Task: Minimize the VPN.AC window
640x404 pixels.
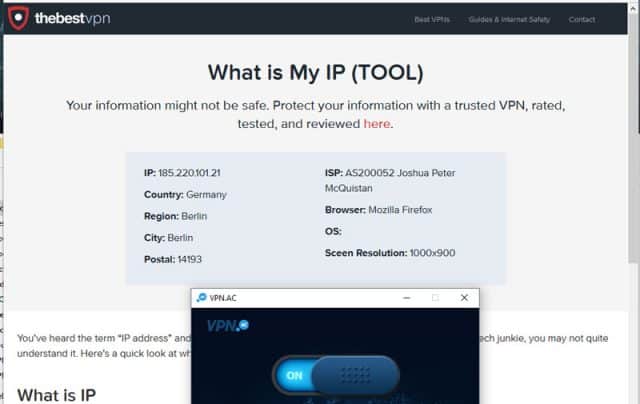Action: tap(406, 298)
